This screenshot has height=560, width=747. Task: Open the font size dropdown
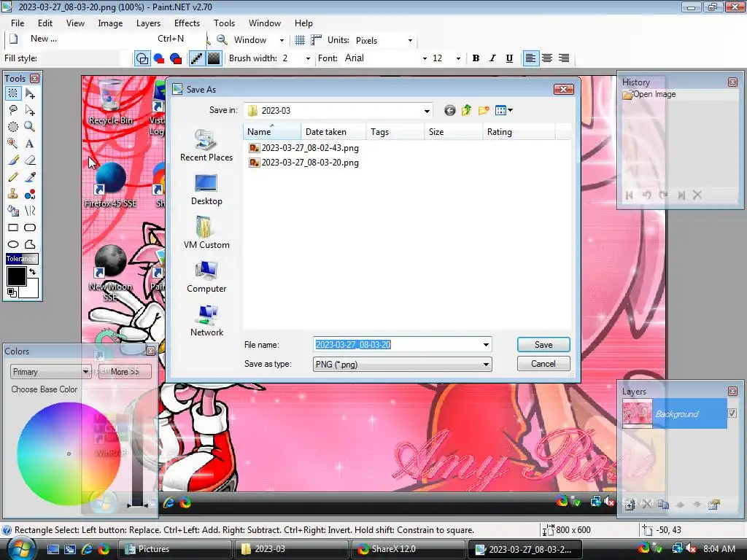[458, 58]
